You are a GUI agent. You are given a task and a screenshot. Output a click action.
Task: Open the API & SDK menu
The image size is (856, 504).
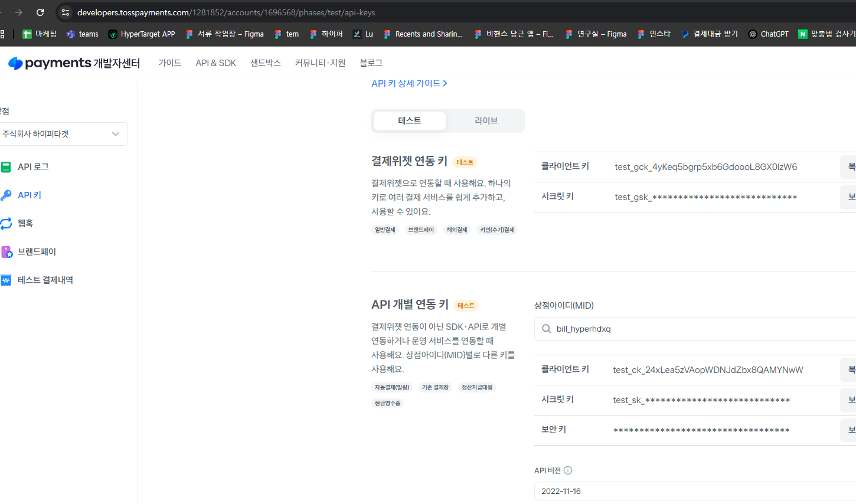(215, 63)
